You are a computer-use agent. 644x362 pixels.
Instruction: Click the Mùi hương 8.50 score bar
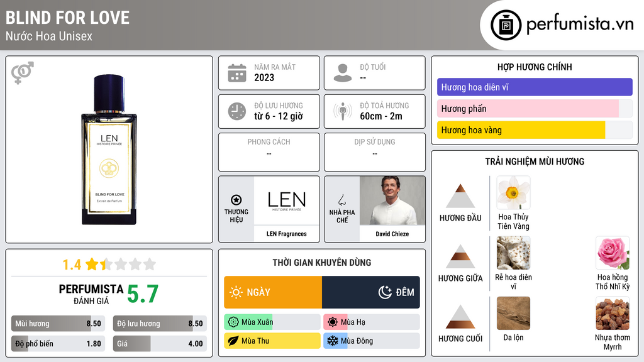click(x=58, y=324)
